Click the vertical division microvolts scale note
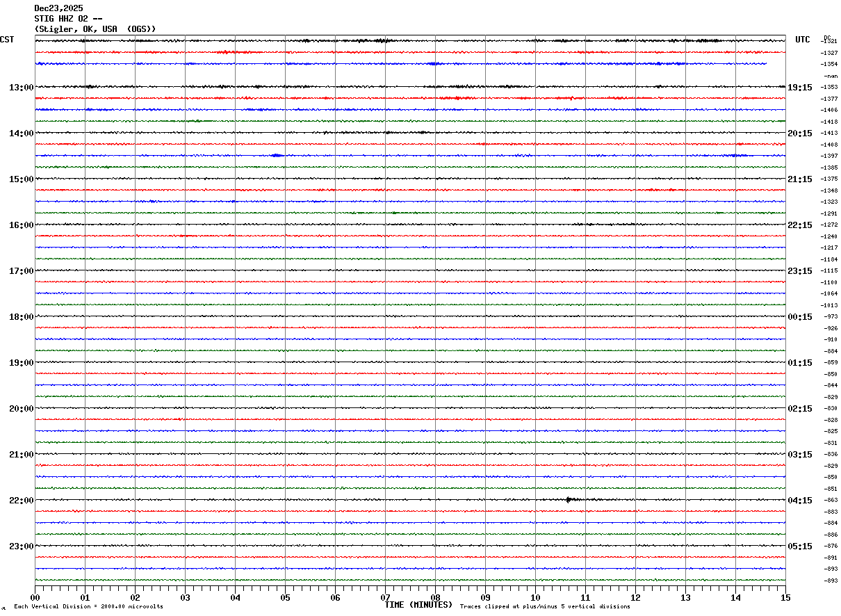 [x=88, y=606]
